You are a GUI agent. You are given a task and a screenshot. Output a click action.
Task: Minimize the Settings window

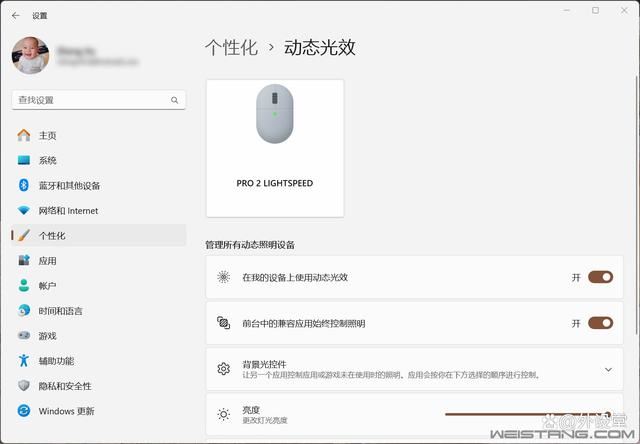[567, 10]
